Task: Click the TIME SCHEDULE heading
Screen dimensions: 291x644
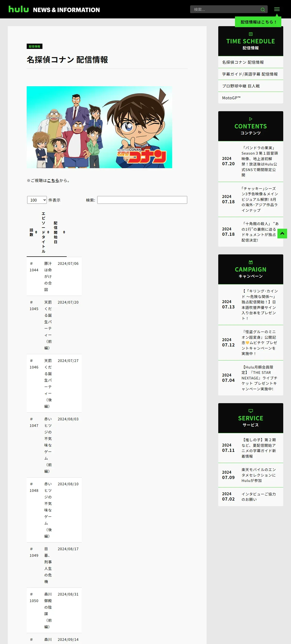Action: tap(251, 41)
